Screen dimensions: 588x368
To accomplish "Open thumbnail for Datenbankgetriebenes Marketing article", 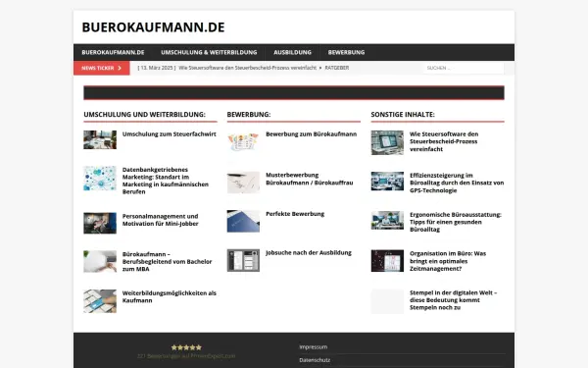I will pos(100,179).
